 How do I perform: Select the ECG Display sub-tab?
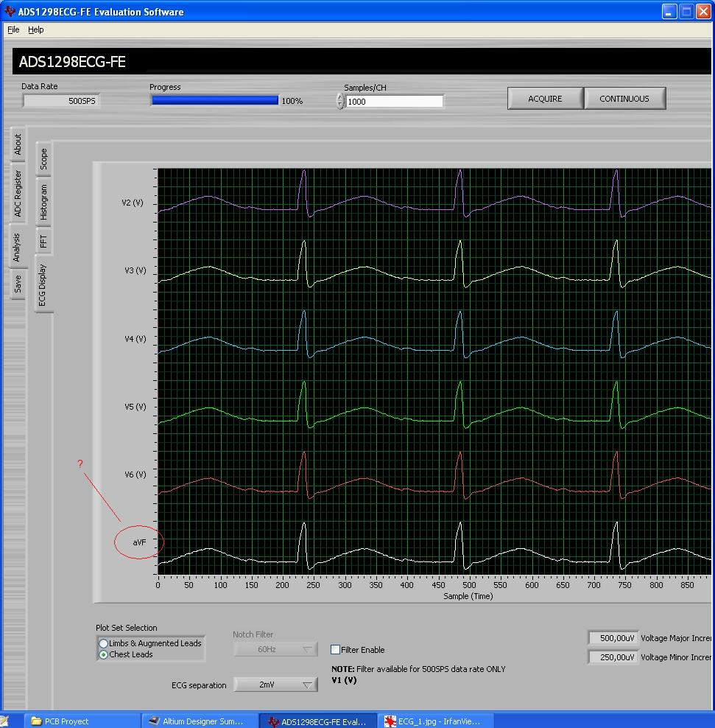[43, 284]
